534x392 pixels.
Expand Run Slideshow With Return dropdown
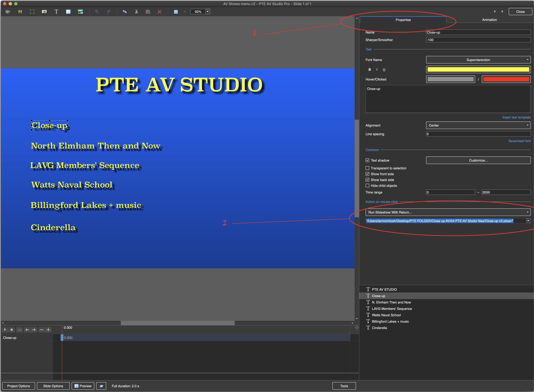point(448,212)
